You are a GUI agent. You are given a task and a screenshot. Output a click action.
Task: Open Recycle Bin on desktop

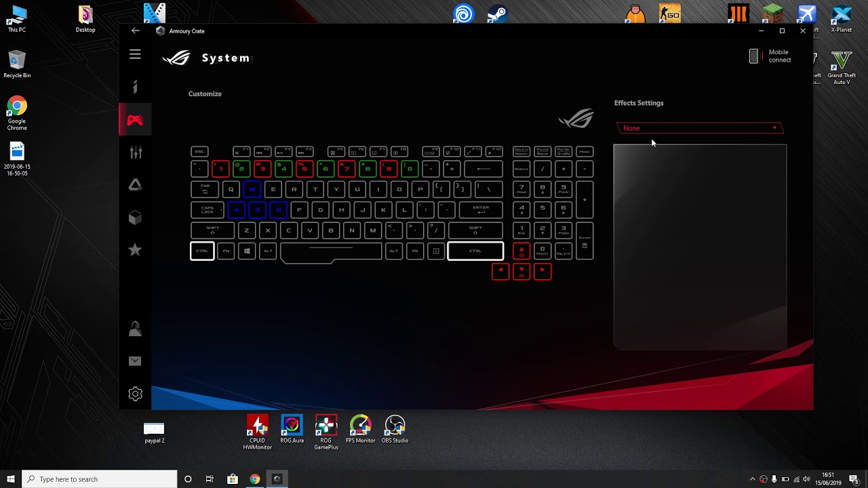(17, 64)
